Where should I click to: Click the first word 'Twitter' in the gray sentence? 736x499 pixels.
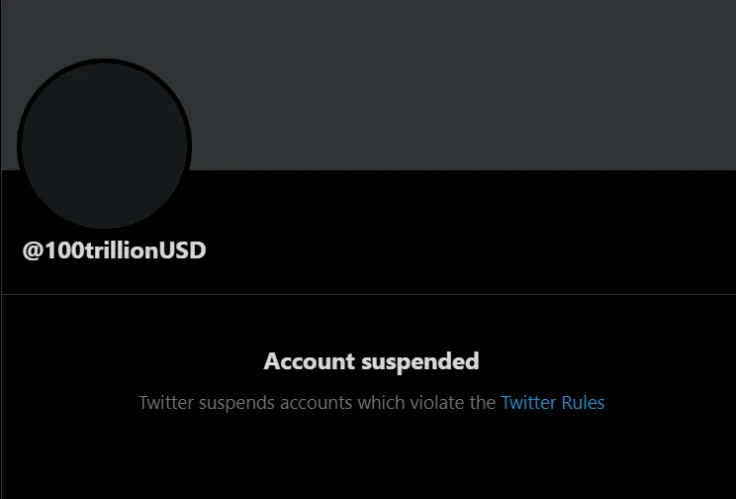pyautogui.click(x=166, y=403)
